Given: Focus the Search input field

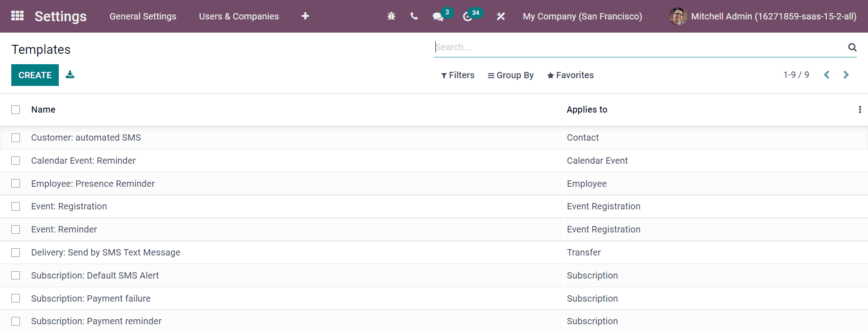Looking at the screenshot, I should pyautogui.click(x=637, y=47).
